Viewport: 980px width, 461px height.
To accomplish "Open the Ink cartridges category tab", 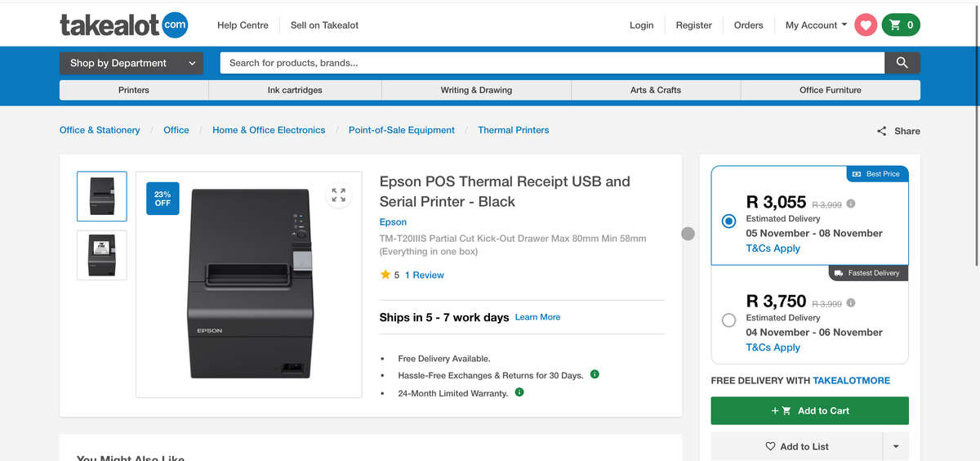I will (295, 90).
